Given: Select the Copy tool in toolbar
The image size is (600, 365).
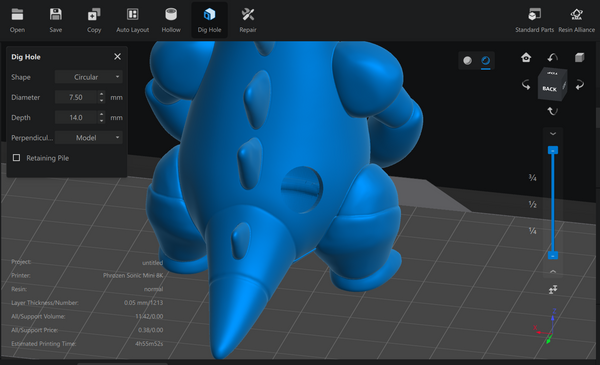Looking at the screenshot, I should pos(94,20).
